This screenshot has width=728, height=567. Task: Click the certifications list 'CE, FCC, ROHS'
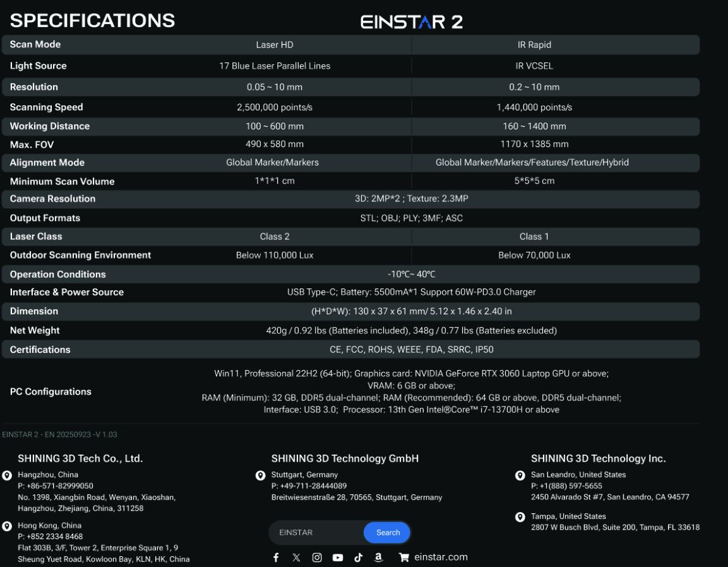pyautogui.click(x=412, y=350)
